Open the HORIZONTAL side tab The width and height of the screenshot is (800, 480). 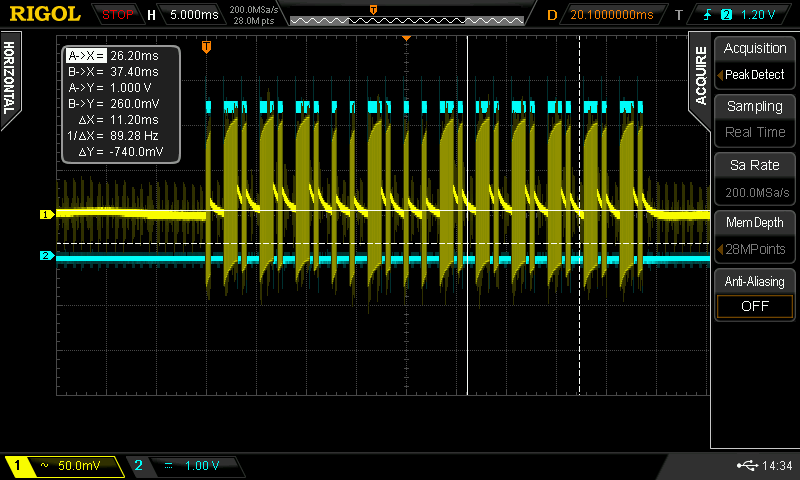(10, 77)
